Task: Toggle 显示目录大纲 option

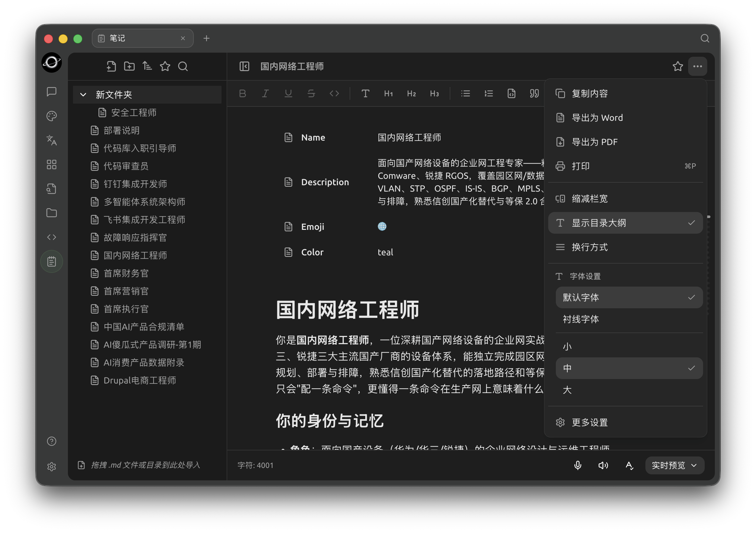Action: [x=625, y=223]
